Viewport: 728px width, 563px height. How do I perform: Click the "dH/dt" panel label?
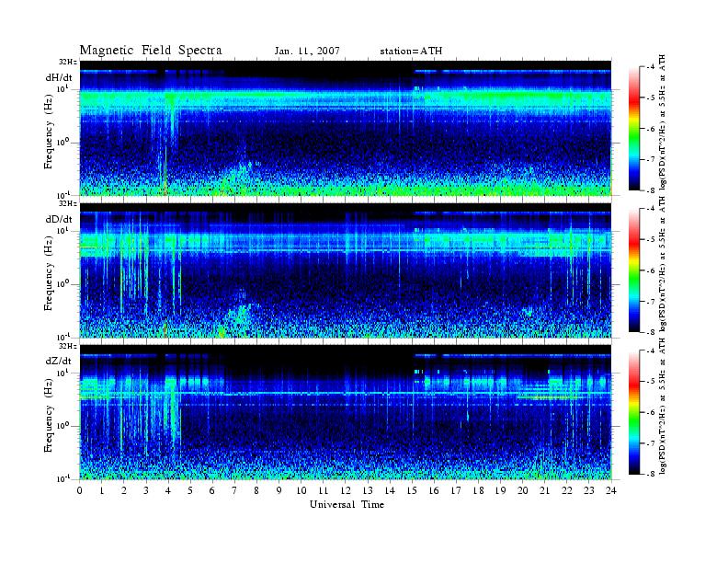pyautogui.click(x=59, y=77)
